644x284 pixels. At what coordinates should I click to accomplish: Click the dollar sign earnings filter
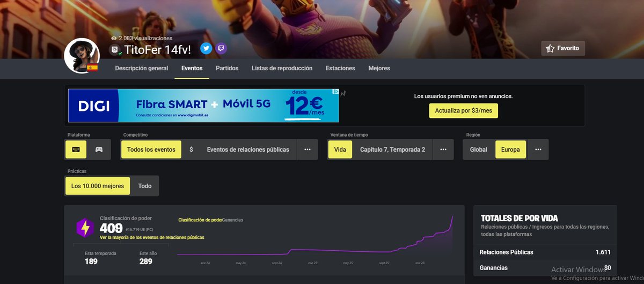click(191, 150)
